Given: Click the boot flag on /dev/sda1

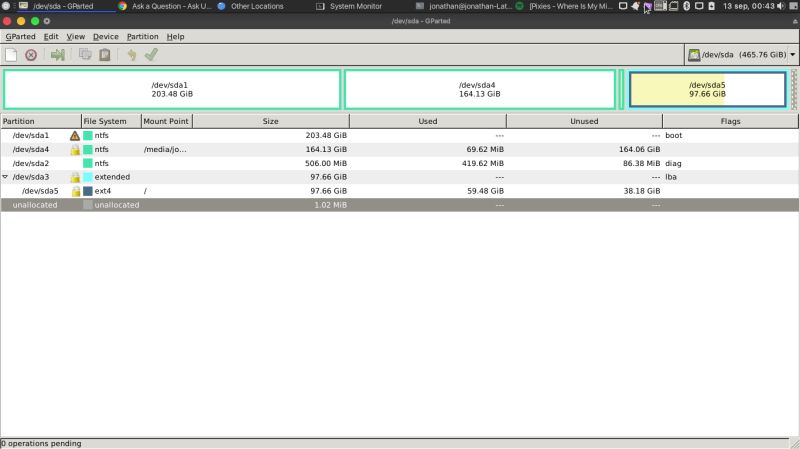Looking at the screenshot, I should (x=673, y=136).
